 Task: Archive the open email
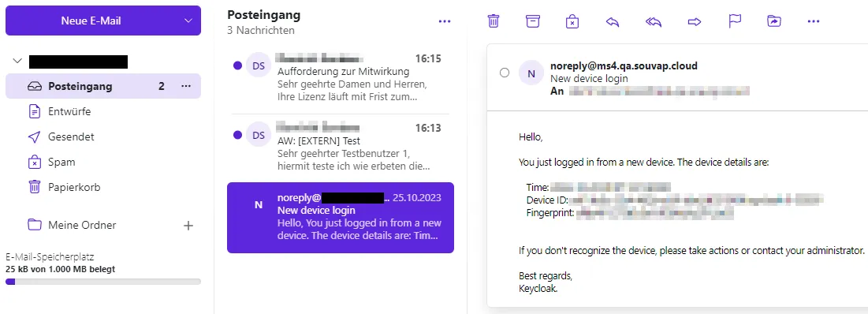[532, 21]
